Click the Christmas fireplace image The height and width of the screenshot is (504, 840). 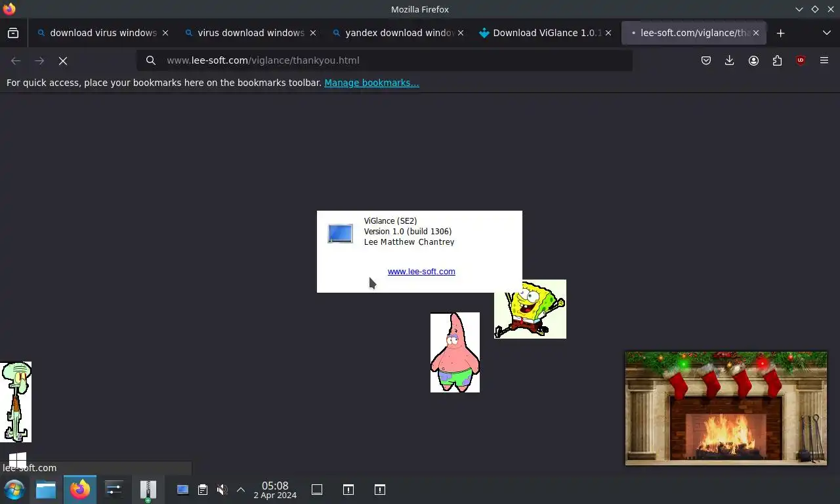click(726, 408)
